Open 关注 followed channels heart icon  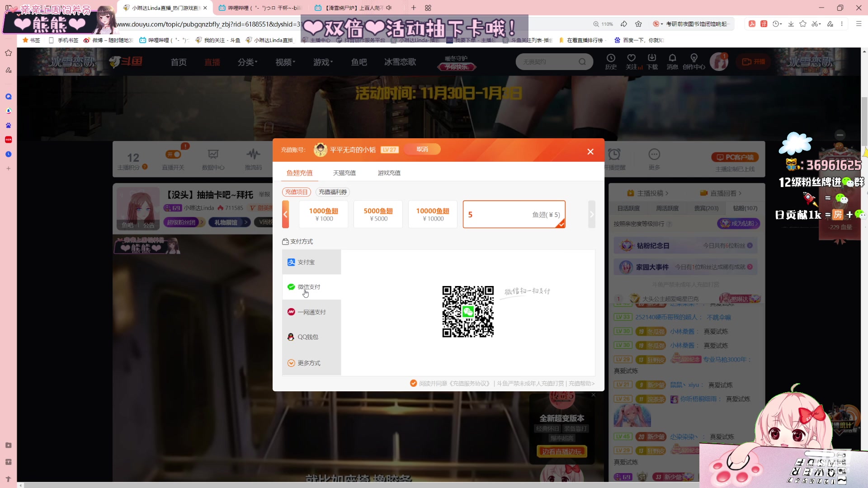point(632,61)
